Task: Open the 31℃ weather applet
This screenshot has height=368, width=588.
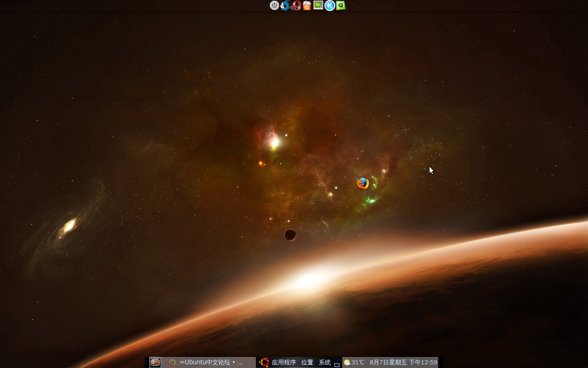Action: pyautogui.click(x=354, y=362)
